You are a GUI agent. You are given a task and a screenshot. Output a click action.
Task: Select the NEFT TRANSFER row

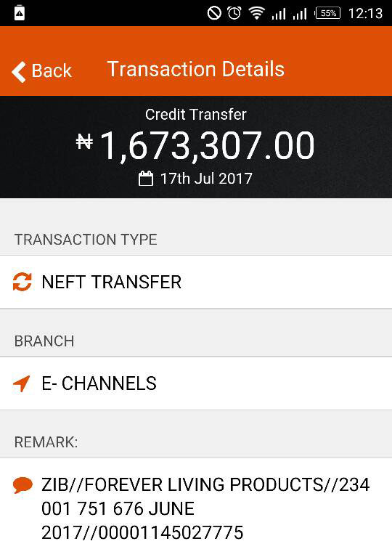tap(196, 282)
